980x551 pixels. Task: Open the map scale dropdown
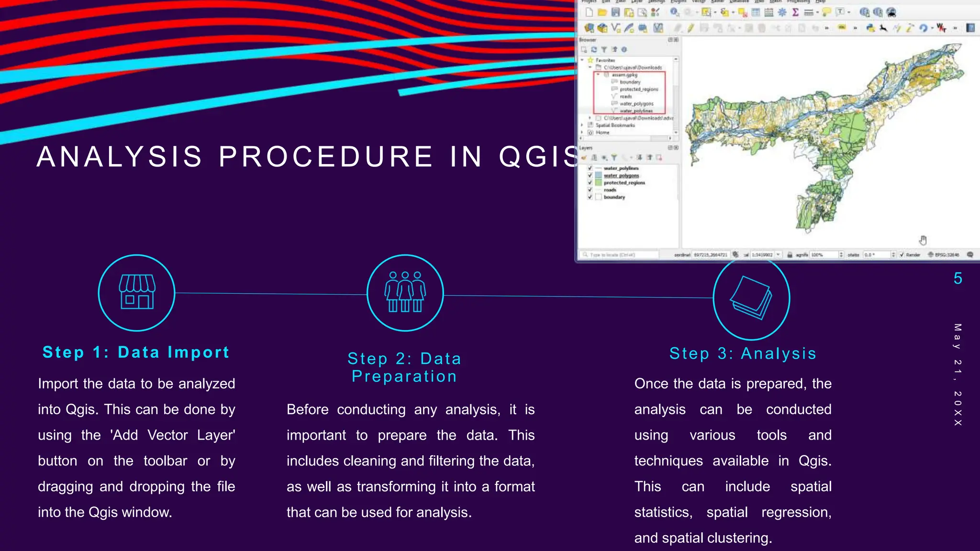click(779, 255)
